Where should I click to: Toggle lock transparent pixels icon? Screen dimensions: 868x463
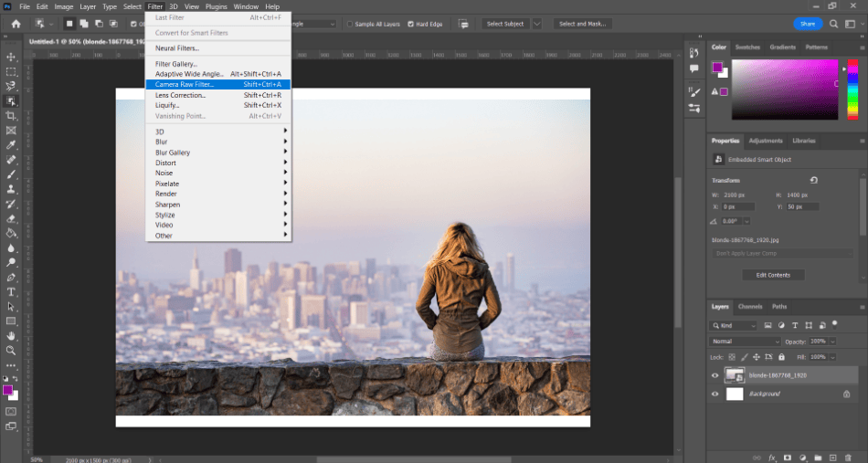pyautogui.click(x=732, y=357)
